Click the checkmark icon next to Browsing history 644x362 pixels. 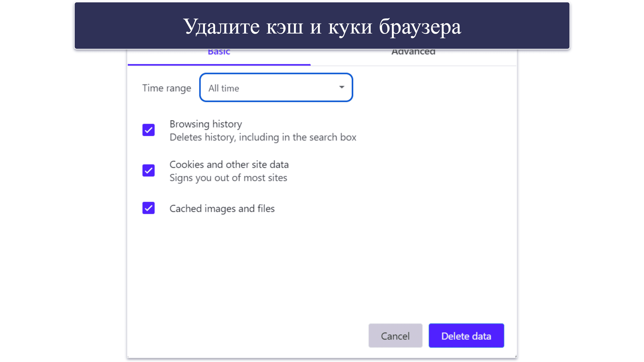[148, 130]
